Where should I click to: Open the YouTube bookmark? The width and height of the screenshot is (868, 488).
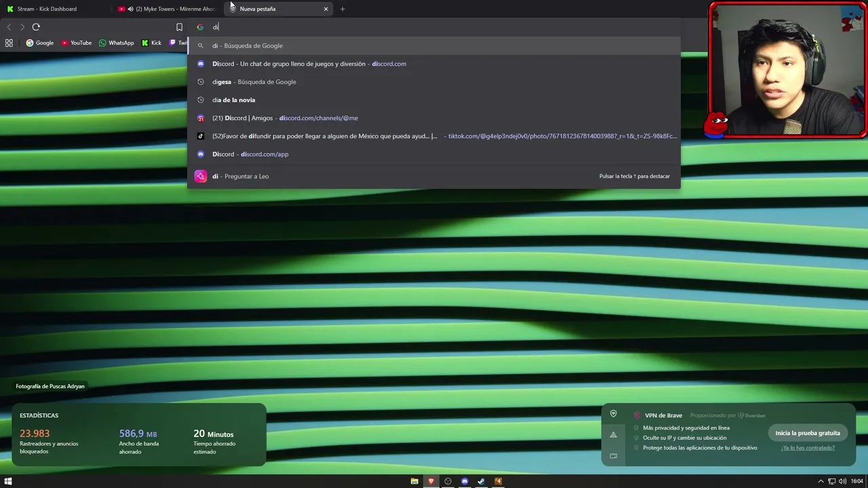(x=77, y=43)
